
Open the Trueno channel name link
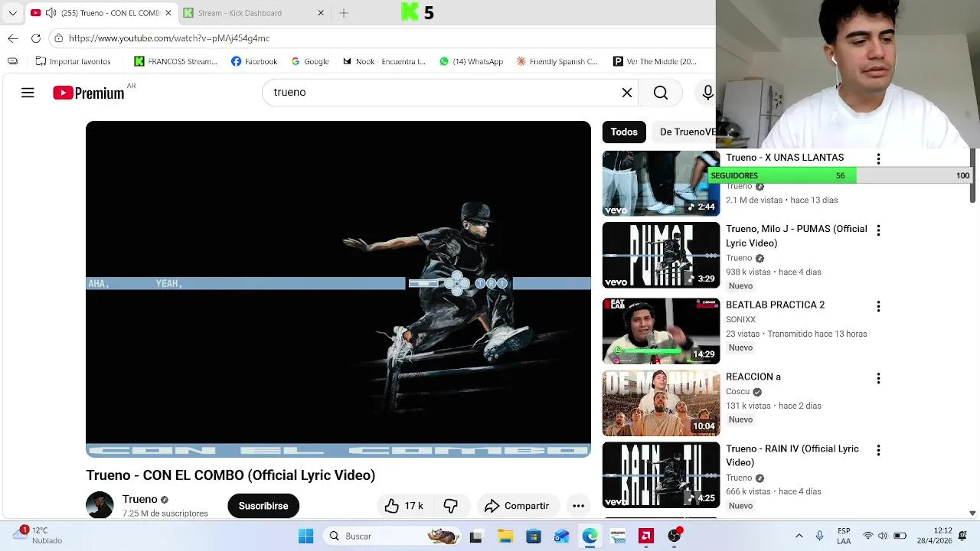coord(139,499)
